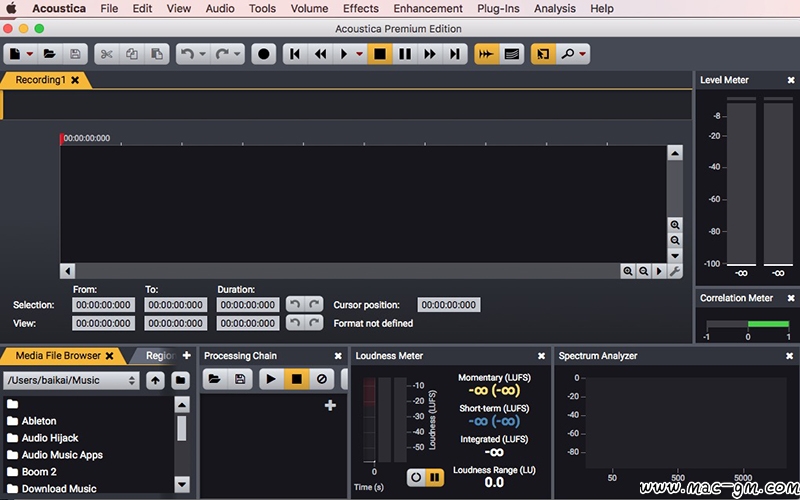The image size is (800, 500).
Task: Open waveform view settings wrench icon
Action: click(675, 271)
